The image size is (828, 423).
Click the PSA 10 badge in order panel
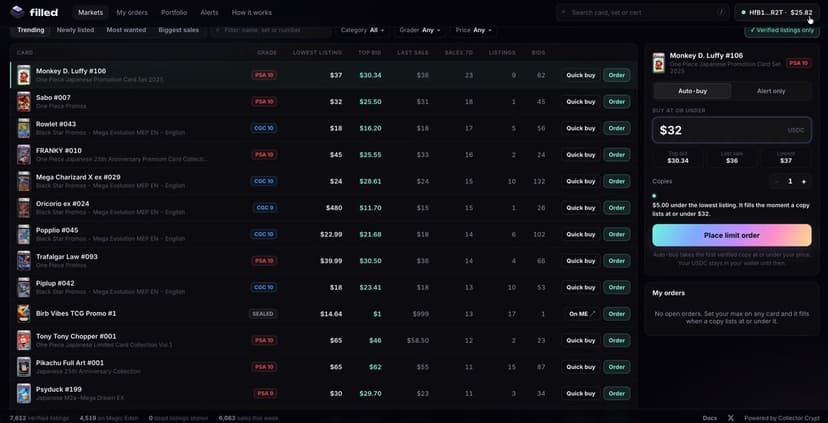pos(798,63)
